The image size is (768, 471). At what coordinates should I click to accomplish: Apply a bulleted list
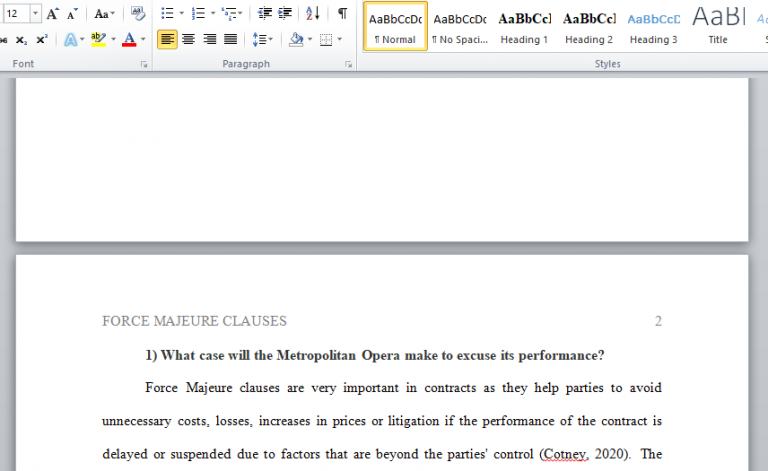pos(167,14)
